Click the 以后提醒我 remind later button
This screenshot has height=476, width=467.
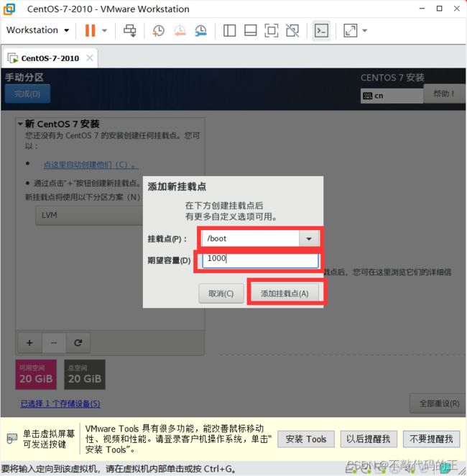pyautogui.click(x=369, y=439)
